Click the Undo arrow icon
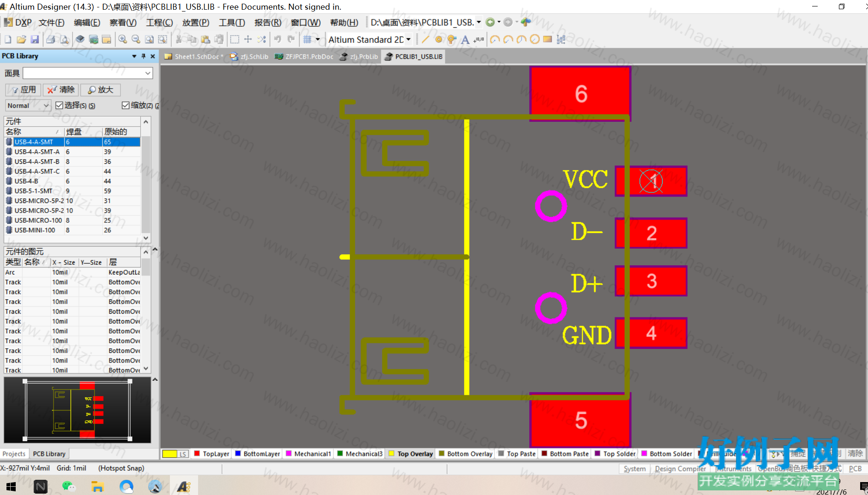868x495 pixels. click(277, 40)
